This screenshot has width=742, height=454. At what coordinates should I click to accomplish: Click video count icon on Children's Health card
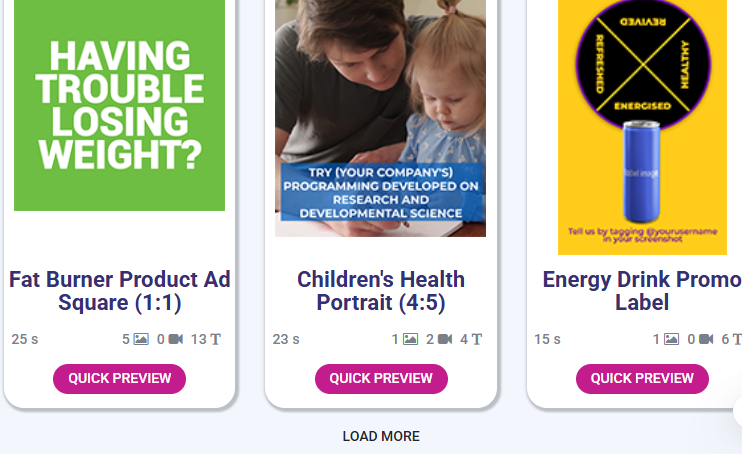[x=445, y=339]
